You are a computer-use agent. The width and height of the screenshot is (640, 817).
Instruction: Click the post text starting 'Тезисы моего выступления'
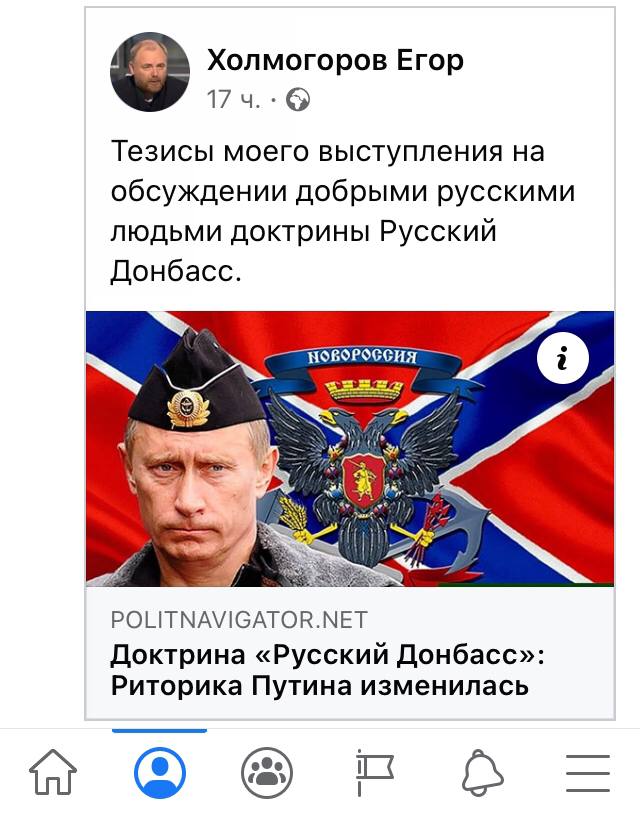click(x=343, y=211)
